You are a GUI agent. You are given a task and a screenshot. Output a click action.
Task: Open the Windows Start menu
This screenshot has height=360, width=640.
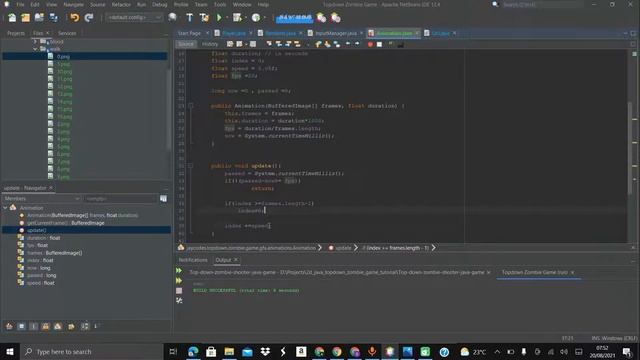click(x=10, y=351)
